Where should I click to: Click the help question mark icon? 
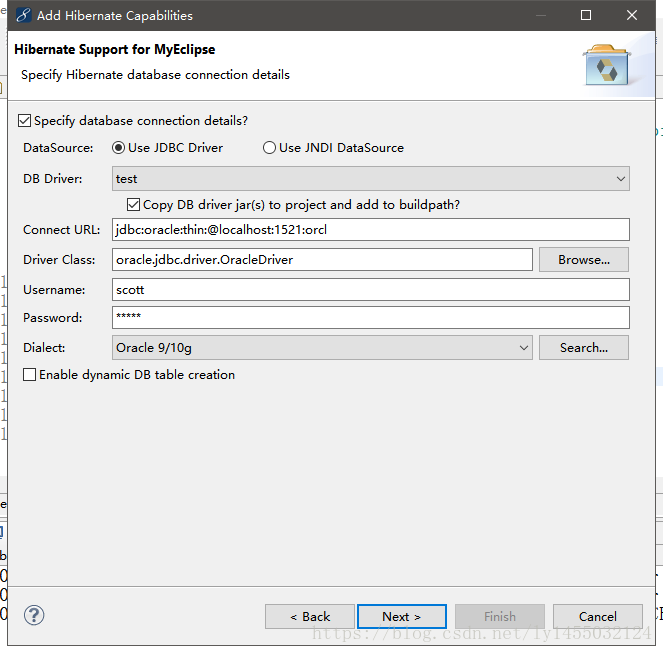(x=34, y=615)
